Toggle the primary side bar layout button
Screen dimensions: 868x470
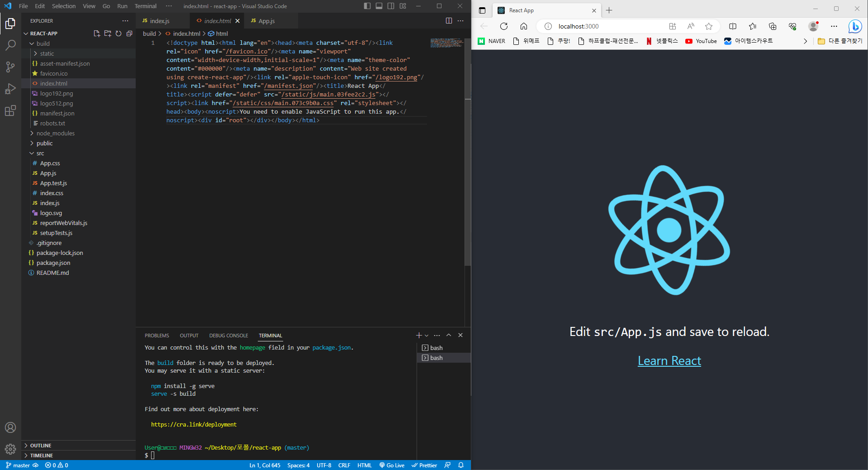coord(367,6)
